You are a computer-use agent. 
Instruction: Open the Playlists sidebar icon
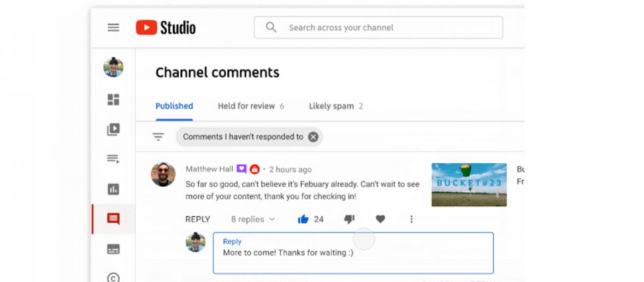[x=113, y=158]
